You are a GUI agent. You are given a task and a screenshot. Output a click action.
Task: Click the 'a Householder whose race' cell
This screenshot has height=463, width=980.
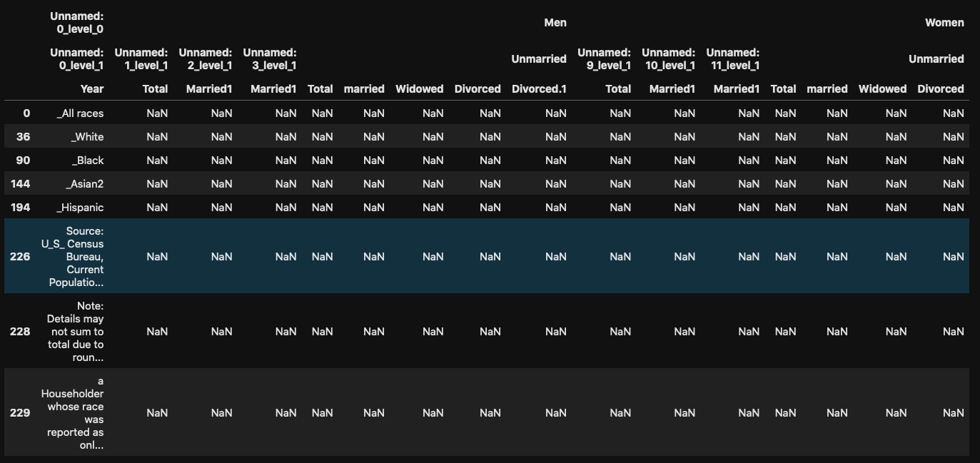tap(72, 413)
